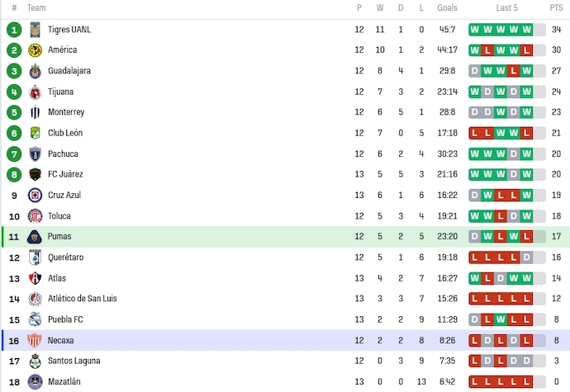Click the Monterrey club crest
The image size is (570, 392).
[36, 112]
